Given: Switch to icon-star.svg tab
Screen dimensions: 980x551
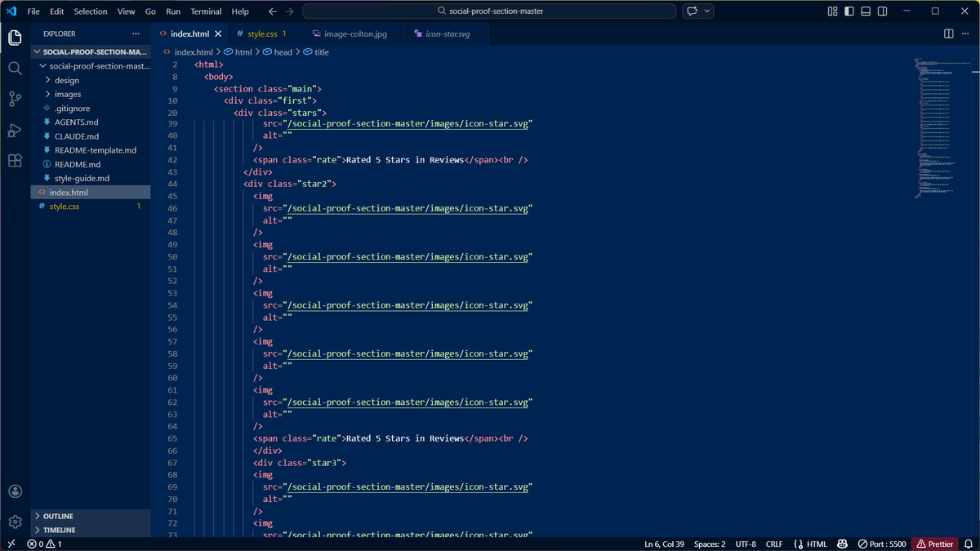Looking at the screenshot, I should pyautogui.click(x=447, y=34).
